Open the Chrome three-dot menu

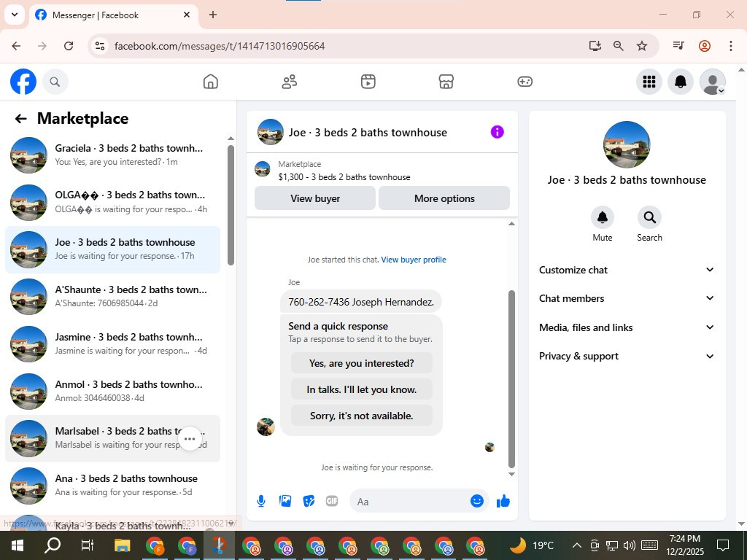click(x=730, y=46)
